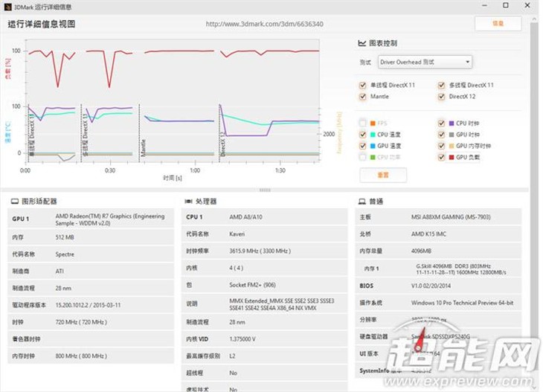Click the 512 MB memory value
The height and width of the screenshot is (392, 543).
tap(65, 237)
